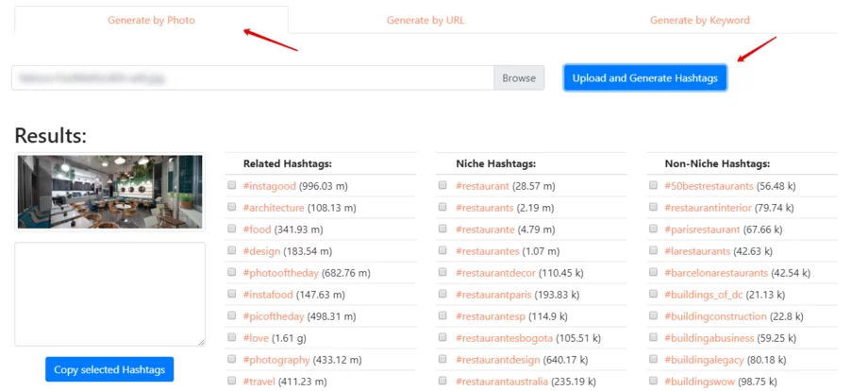Click the #travel hashtag link

tap(259, 382)
